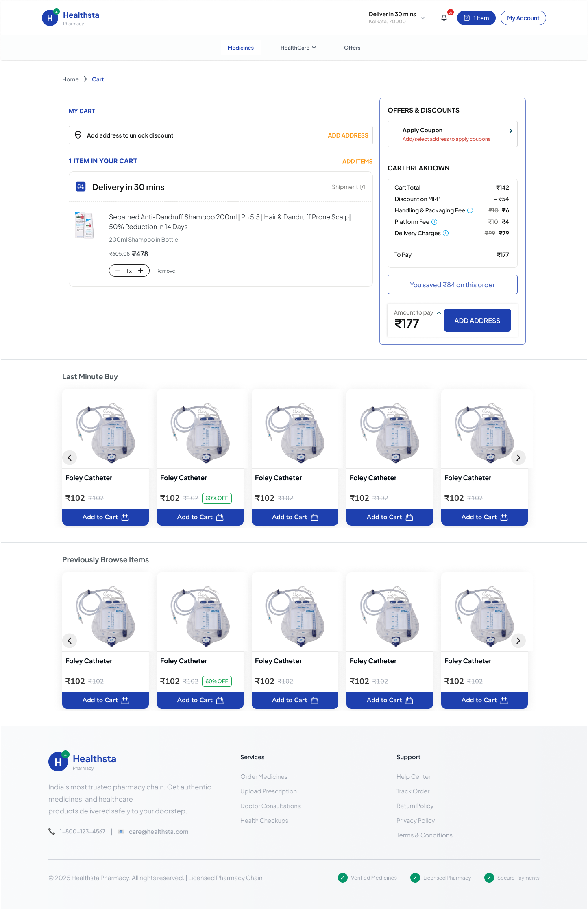Switch to the Medicines tab

(x=240, y=48)
